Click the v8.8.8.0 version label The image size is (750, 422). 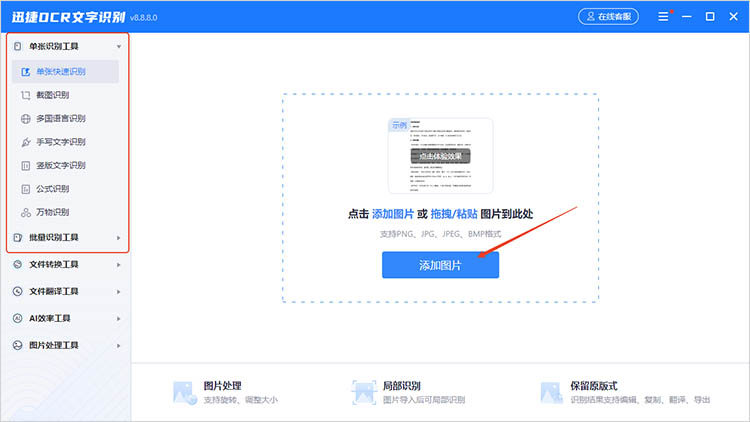pyautogui.click(x=143, y=18)
